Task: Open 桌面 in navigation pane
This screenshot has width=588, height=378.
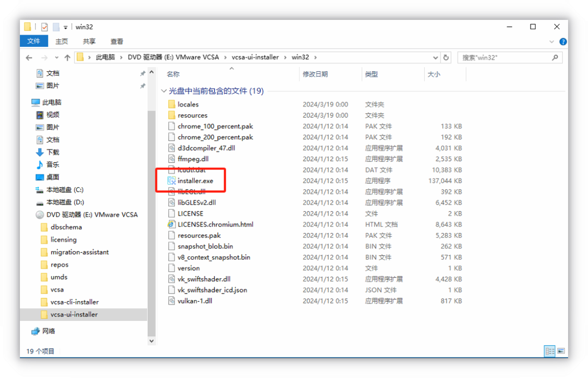Action: point(53,177)
